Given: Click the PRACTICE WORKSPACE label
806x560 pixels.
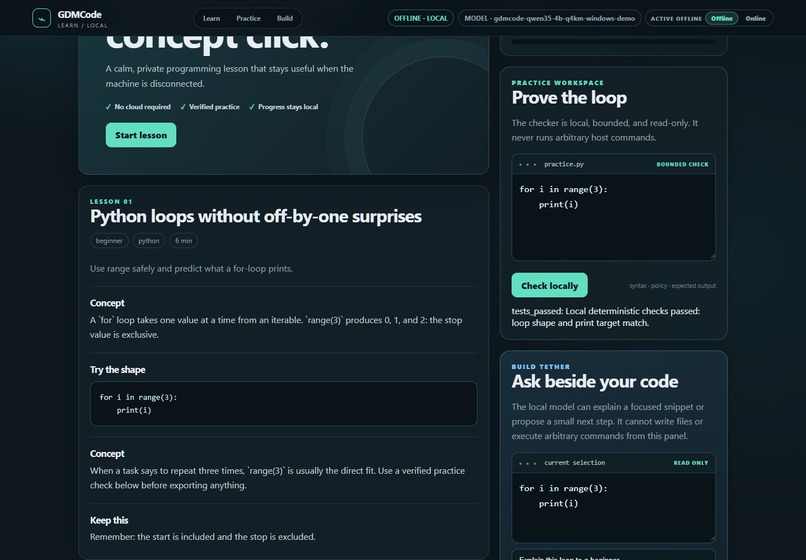Looking at the screenshot, I should [x=558, y=83].
